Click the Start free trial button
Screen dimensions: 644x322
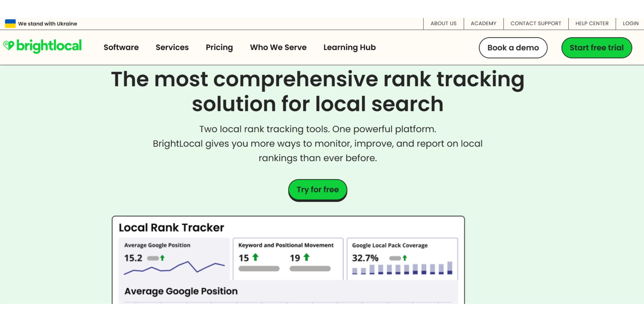coord(596,48)
